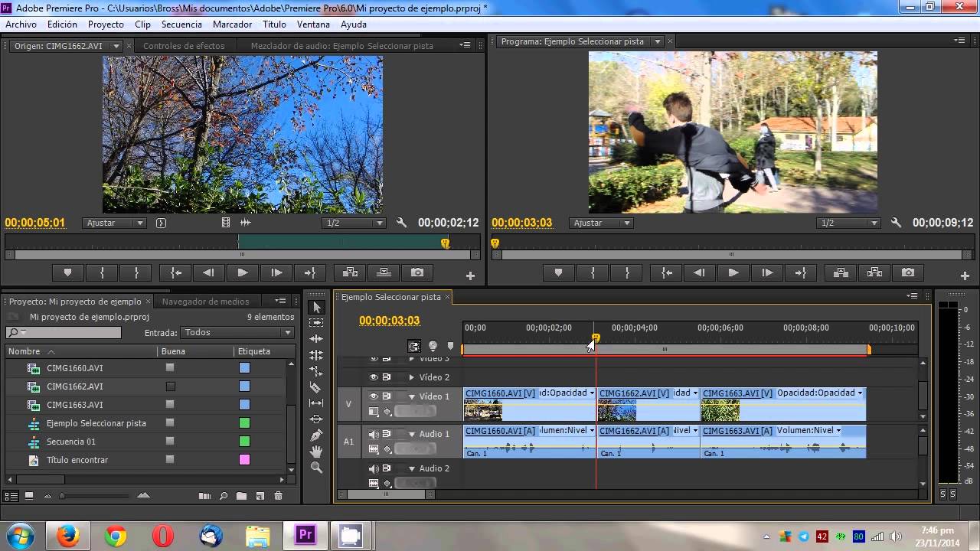The width and height of the screenshot is (980, 551).
Task: Select the Hand tool
Action: point(317,452)
